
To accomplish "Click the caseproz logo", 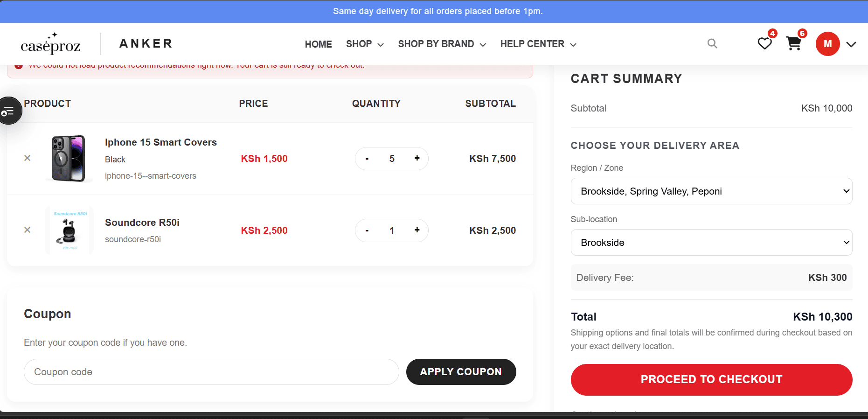I will click(51, 44).
